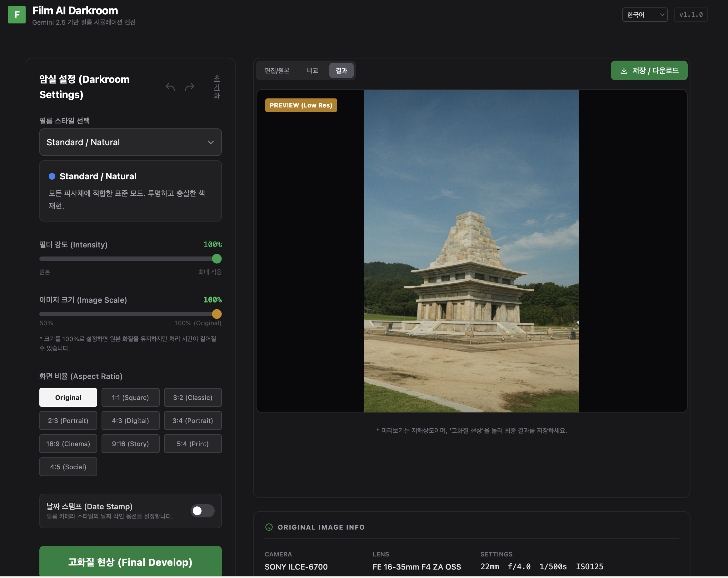
Task: Click the green F app logo
Action: point(17,15)
